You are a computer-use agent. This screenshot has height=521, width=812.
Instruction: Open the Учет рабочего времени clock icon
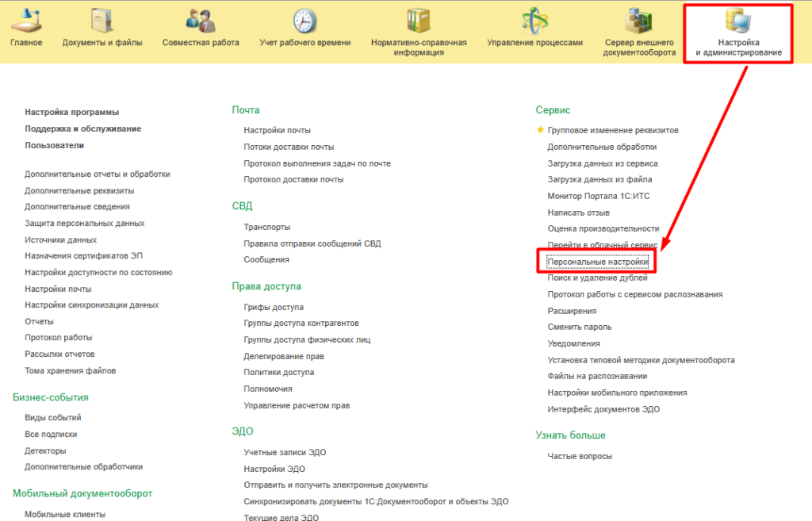pos(304,21)
